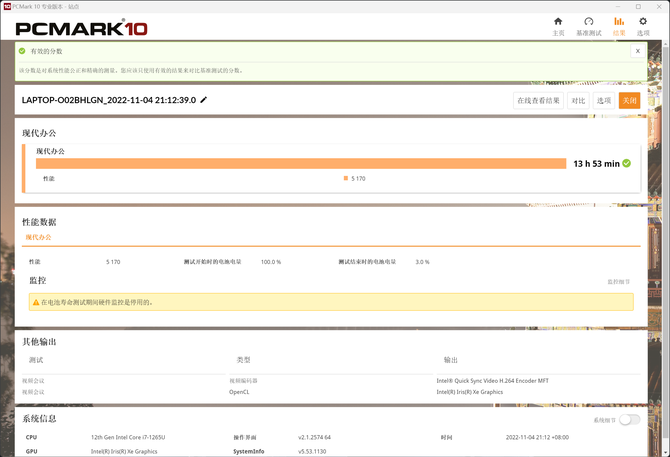Screen dimensions: 670x457
Task: Click the PCMARK 10 logo
Action: pos(82,28)
